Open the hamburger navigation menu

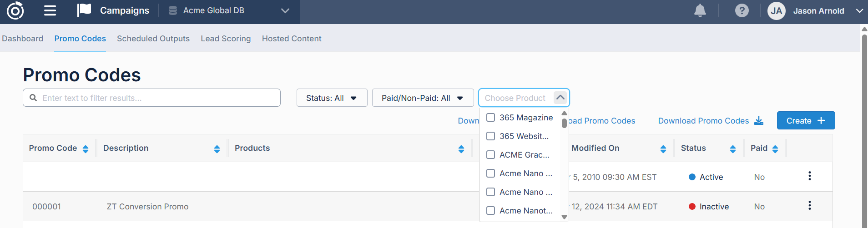[x=50, y=11]
